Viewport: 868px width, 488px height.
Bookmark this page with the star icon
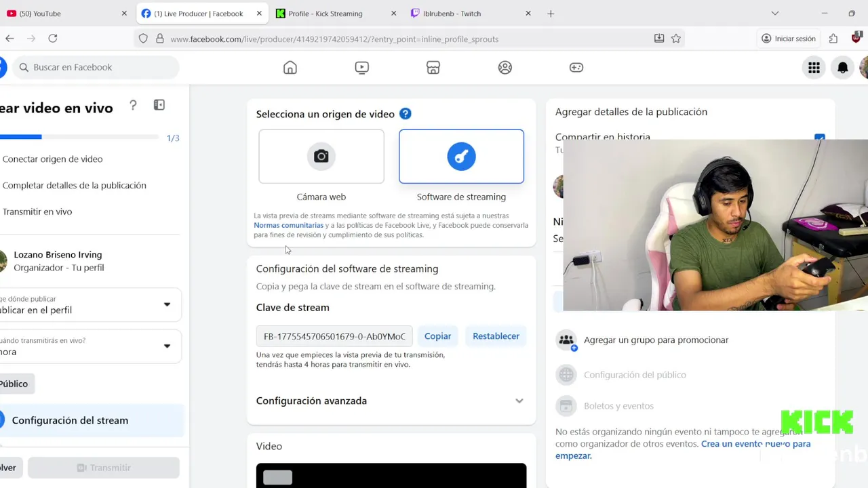click(x=676, y=39)
